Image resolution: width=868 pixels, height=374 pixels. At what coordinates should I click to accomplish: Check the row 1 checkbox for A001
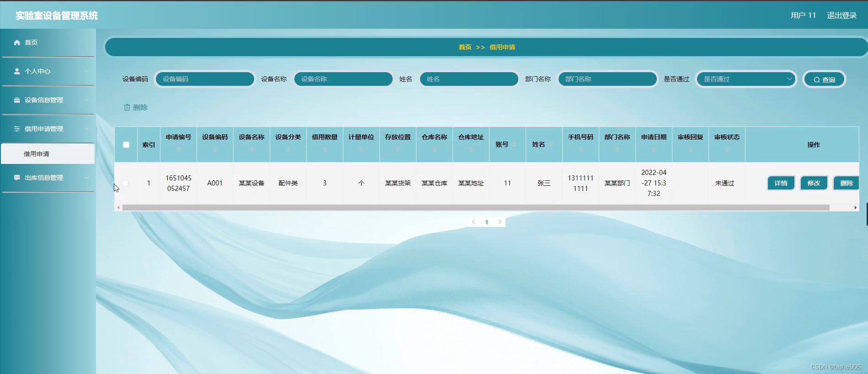(x=125, y=183)
